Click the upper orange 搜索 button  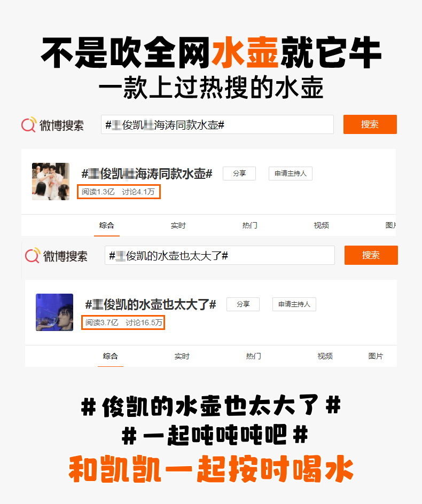coord(370,124)
